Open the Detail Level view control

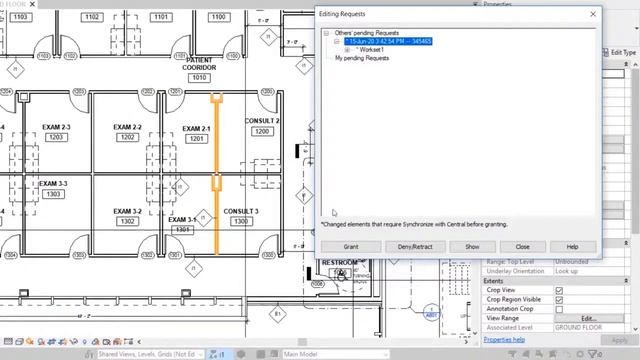tap(8, 342)
